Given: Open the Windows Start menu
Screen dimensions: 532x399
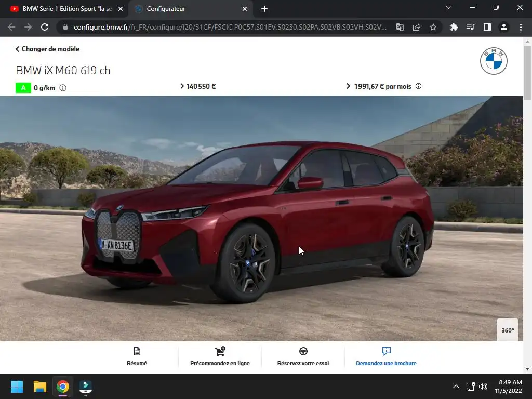Looking at the screenshot, I should click(17, 387).
